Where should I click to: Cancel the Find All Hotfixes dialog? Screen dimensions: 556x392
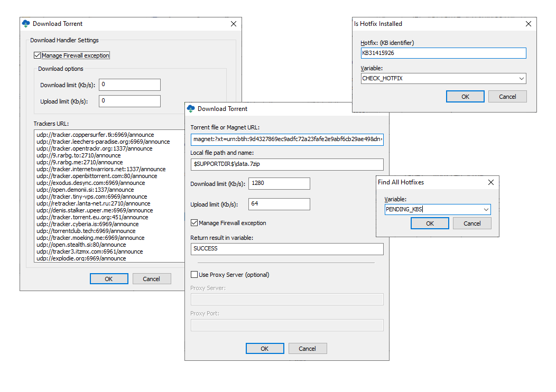pyautogui.click(x=472, y=223)
